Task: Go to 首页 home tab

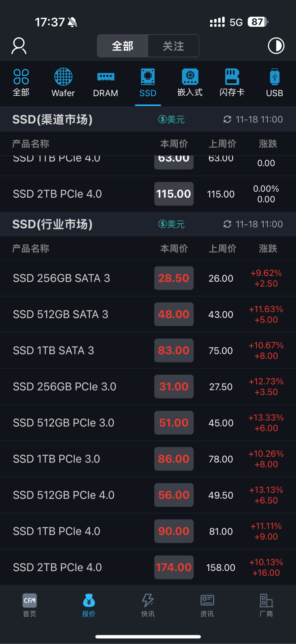Action: (30, 605)
